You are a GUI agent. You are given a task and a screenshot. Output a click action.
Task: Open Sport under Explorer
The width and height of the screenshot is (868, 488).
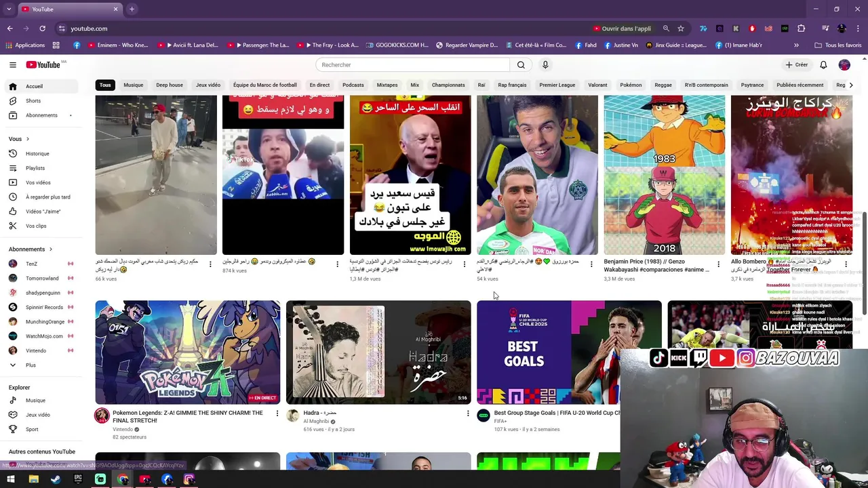tap(42, 429)
